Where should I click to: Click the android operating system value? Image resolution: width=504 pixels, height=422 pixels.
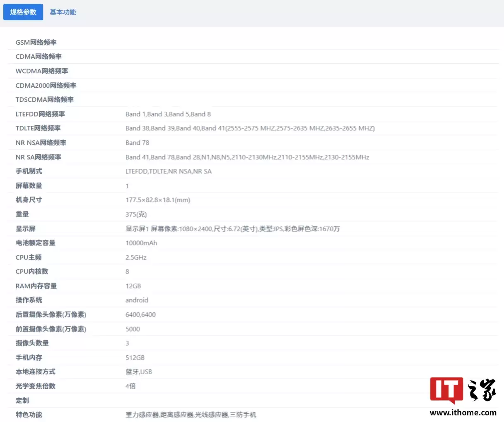coord(137,300)
